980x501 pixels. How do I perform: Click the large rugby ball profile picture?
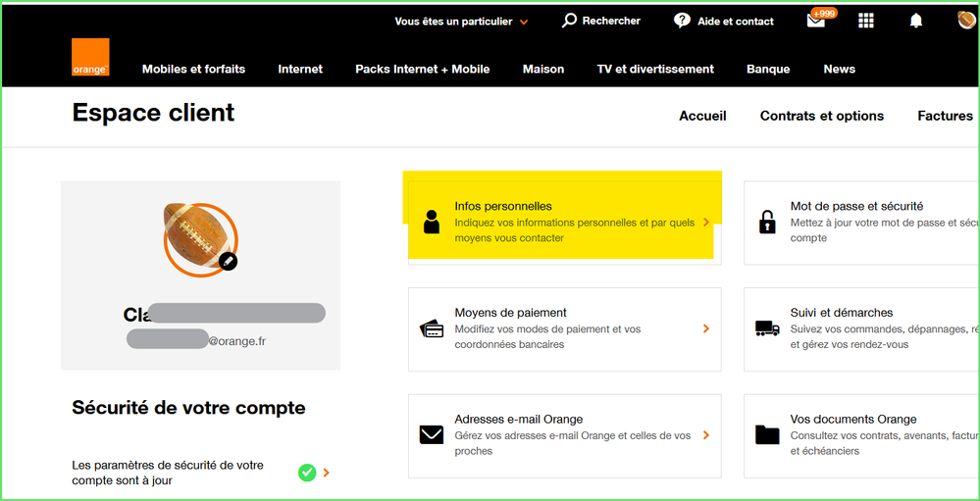[201, 239]
